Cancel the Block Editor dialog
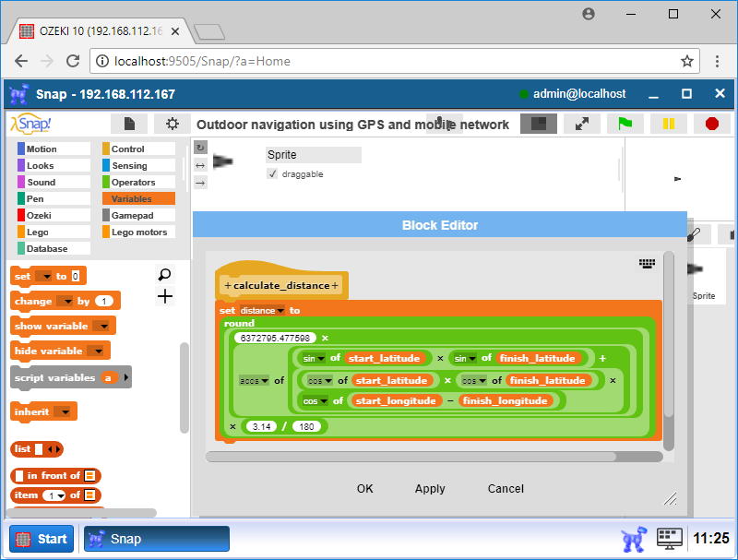Viewport: 738px width, 560px height. pyautogui.click(x=506, y=489)
